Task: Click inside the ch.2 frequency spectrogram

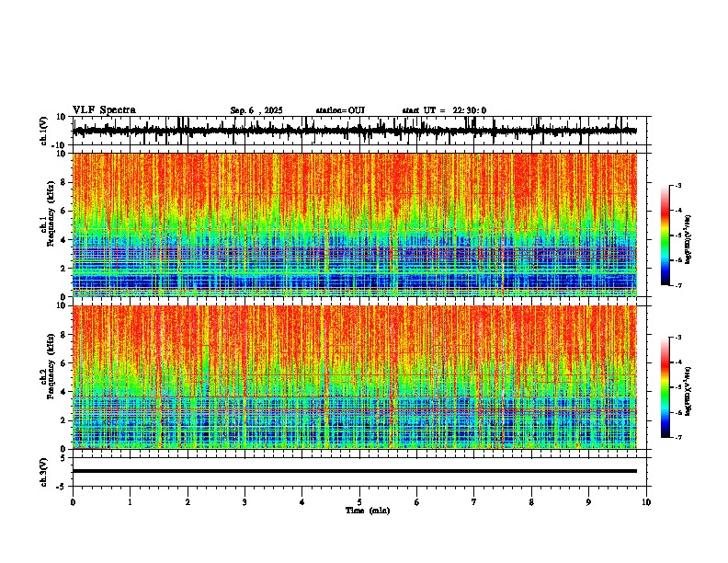Action: click(354, 377)
